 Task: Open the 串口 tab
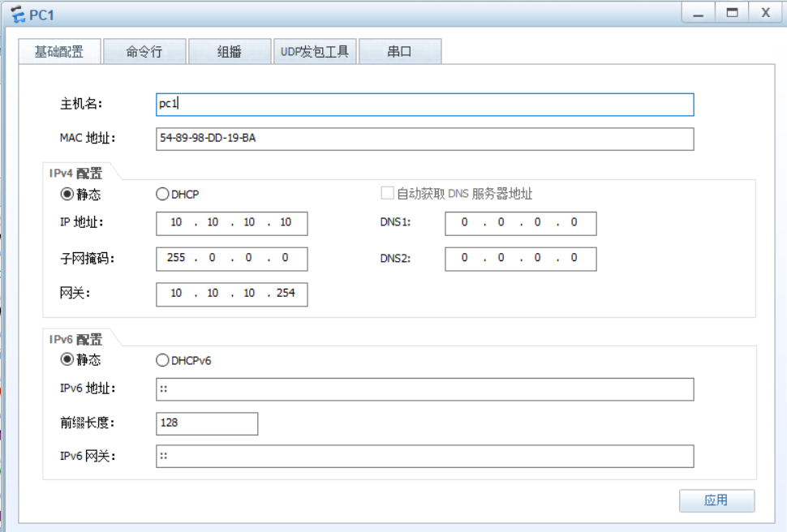coord(400,52)
